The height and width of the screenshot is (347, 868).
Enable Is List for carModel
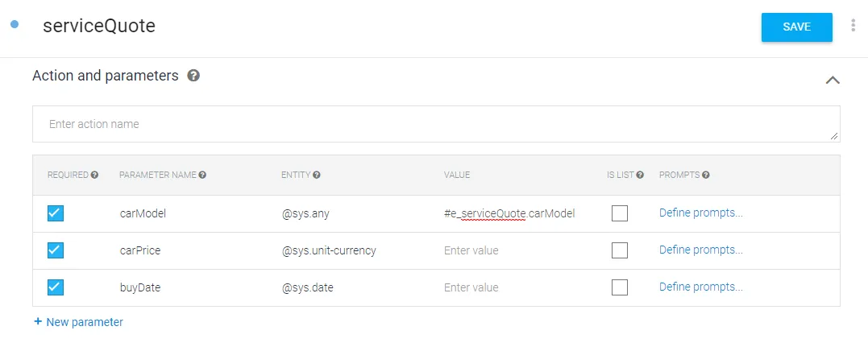pos(619,213)
